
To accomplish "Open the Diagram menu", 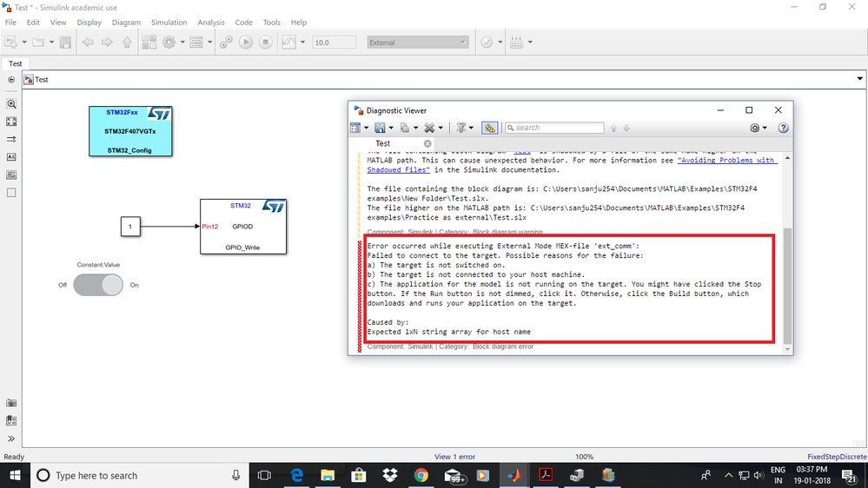I will pyautogui.click(x=126, y=22).
